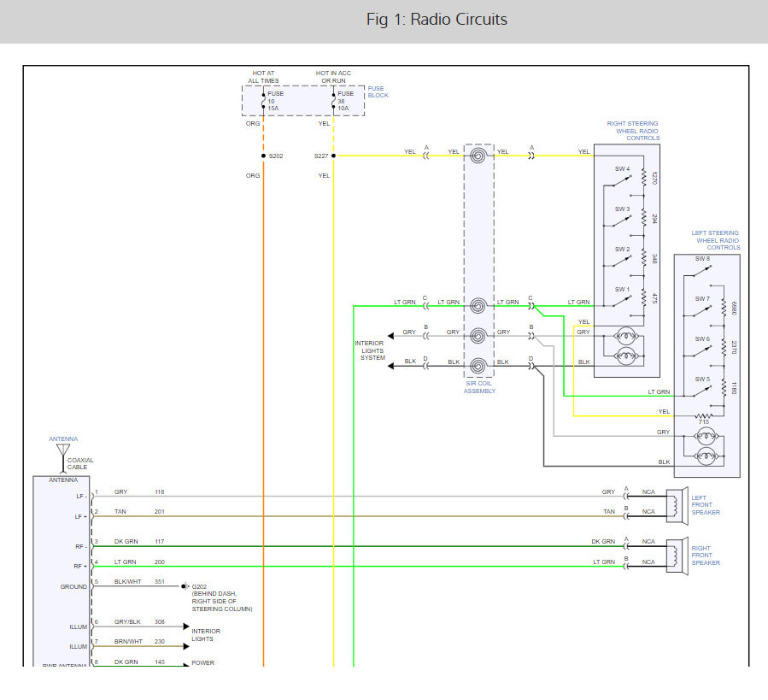The image size is (768, 700).
Task: Click the top SIR coil spiral on yellow wire
Action: [478, 156]
